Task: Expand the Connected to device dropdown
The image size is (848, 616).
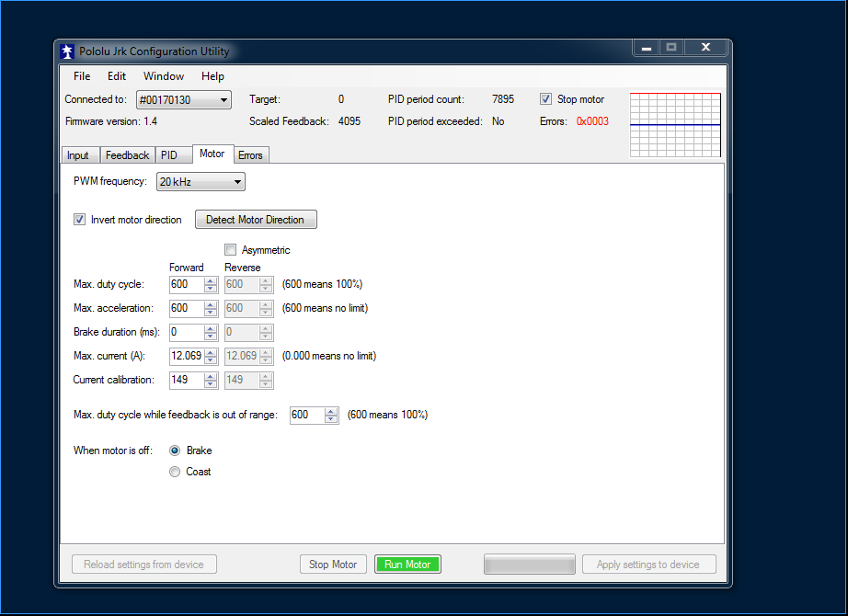Action: click(223, 99)
